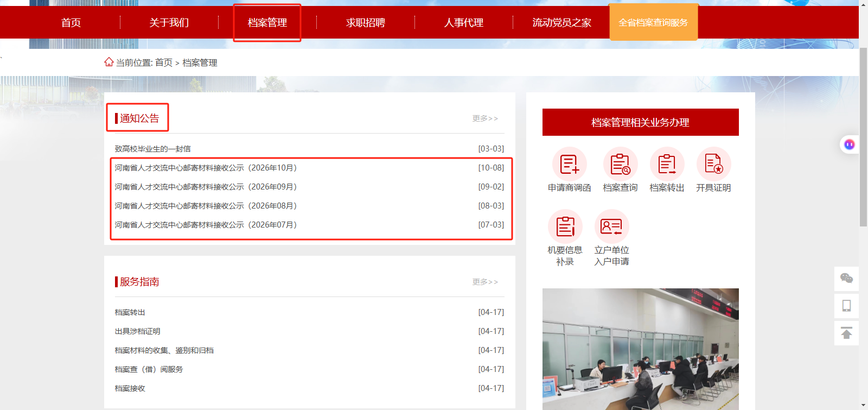Image resolution: width=868 pixels, height=410 pixels.
Task: Click the 全省档案查询服务 button
Action: point(654,22)
